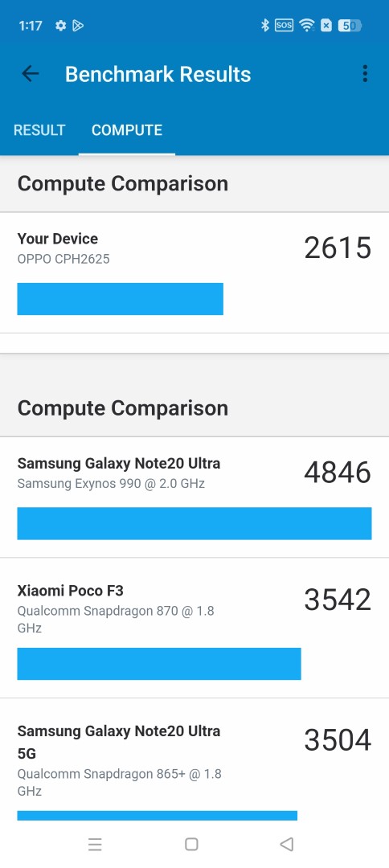Tap the settings gear in status bar
The image size is (389, 868).
60,26
